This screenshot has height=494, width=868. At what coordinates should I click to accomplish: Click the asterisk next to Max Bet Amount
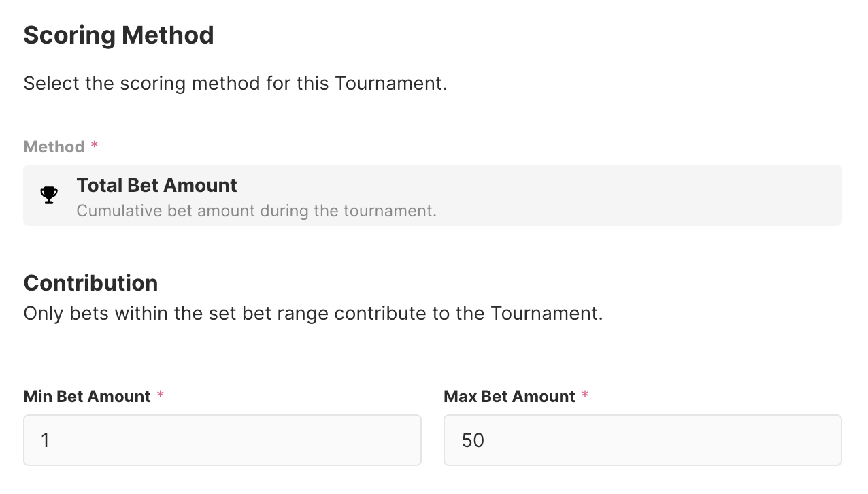585,395
